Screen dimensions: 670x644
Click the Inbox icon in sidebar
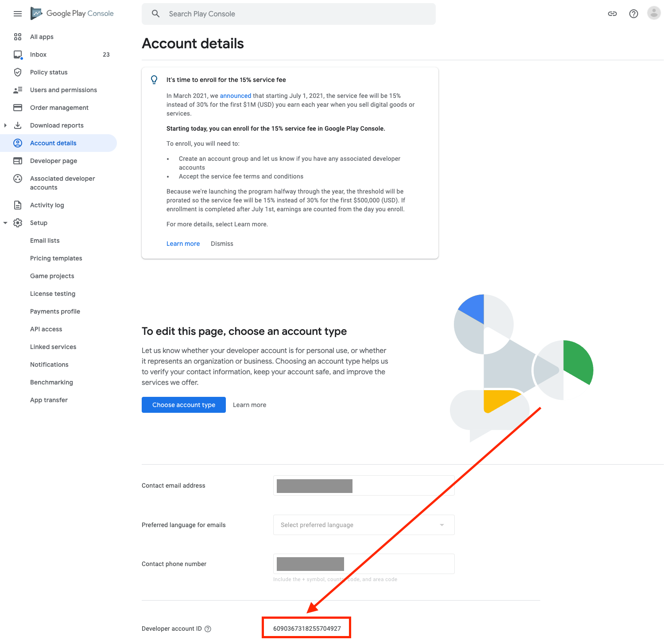coord(18,54)
